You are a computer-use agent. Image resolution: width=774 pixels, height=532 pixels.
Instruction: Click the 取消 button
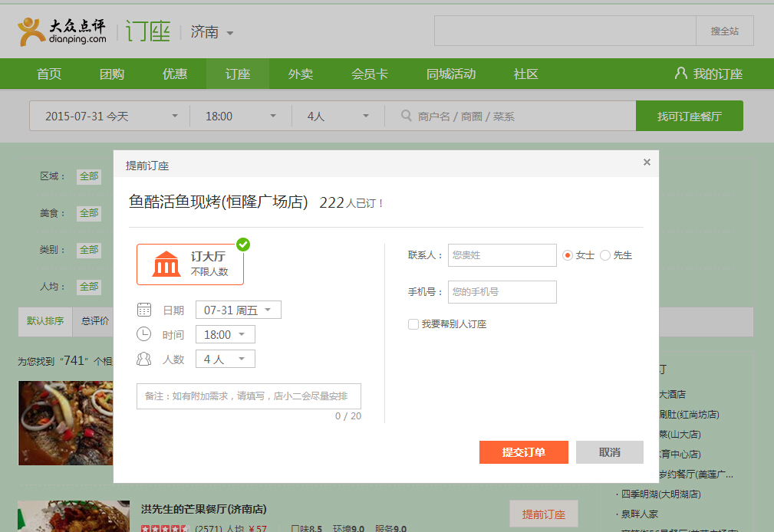click(x=610, y=452)
